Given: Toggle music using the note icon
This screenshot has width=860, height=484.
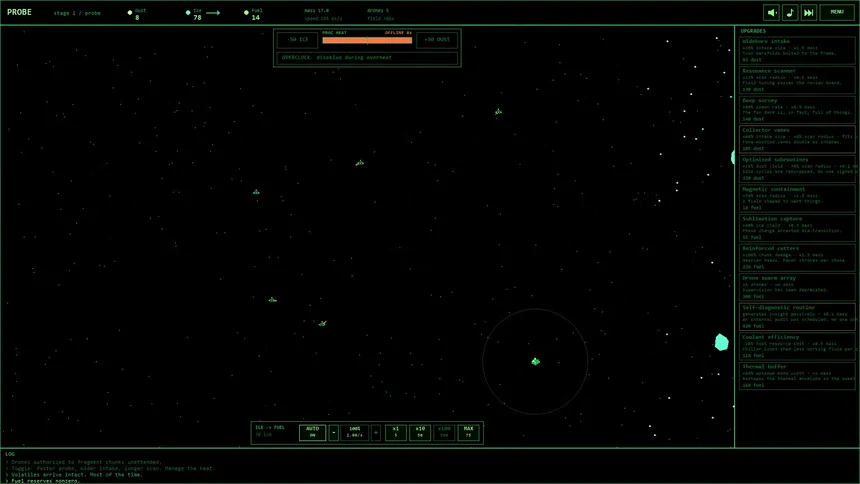Looking at the screenshot, I should [790, 13].
